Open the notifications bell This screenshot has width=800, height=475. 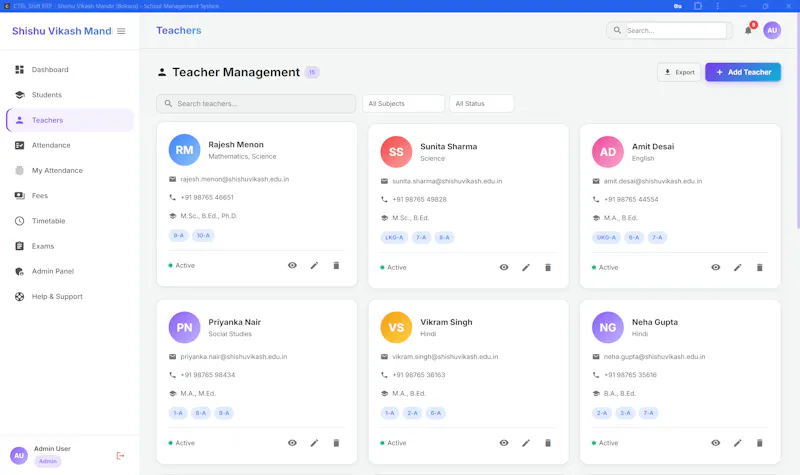pos(748,30)
